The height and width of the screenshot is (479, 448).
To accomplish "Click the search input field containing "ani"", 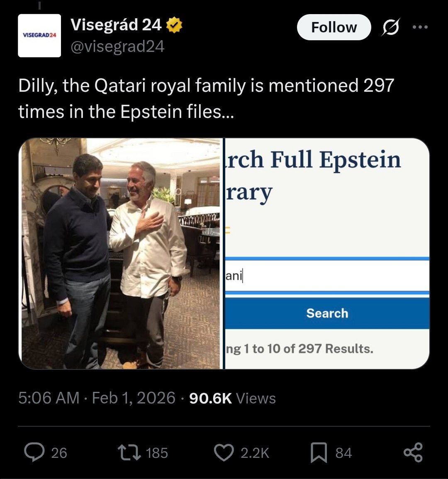I will (x=327, y=276).
